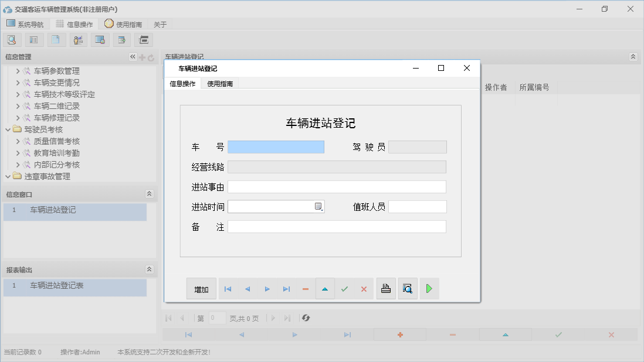Viewport: 644px width, 362px height.
Task: Confirm the record with the checkmark icon
Action: coord(345,288)
